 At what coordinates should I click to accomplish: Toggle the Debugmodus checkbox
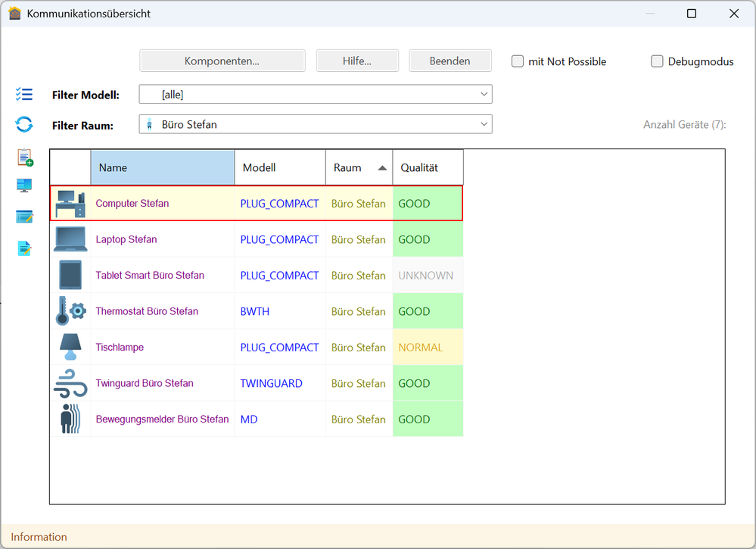pos(657,61)
